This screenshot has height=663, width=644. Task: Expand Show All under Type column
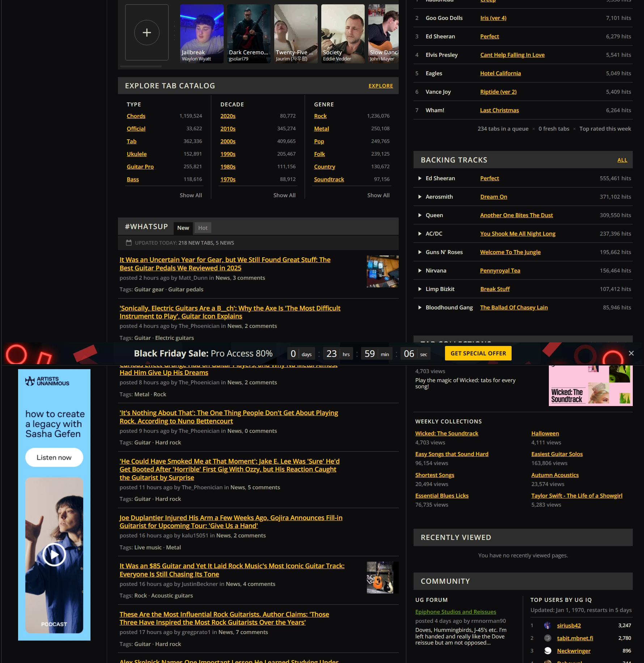click(x=191, y=195)
